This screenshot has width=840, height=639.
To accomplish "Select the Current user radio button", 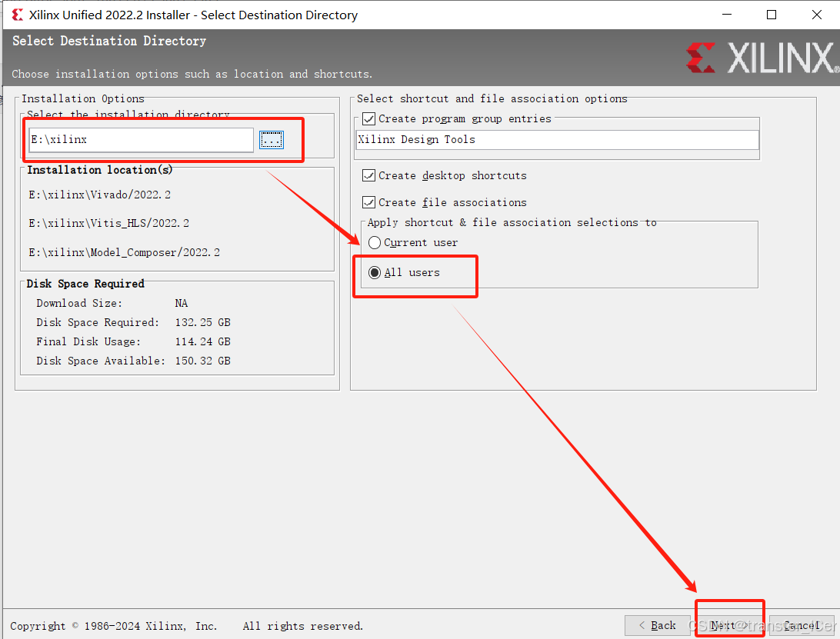I will click(375, 243).
